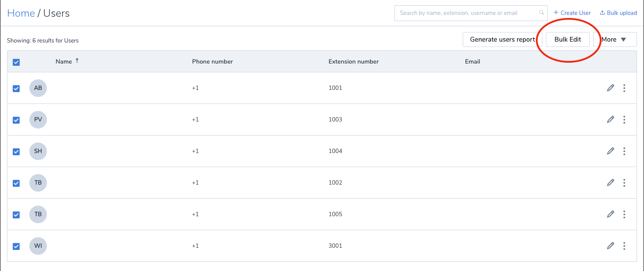The width and height of the screenshot is (644, 271).
Task: Click the PV user avatar
Action: (x=38, y=120)
